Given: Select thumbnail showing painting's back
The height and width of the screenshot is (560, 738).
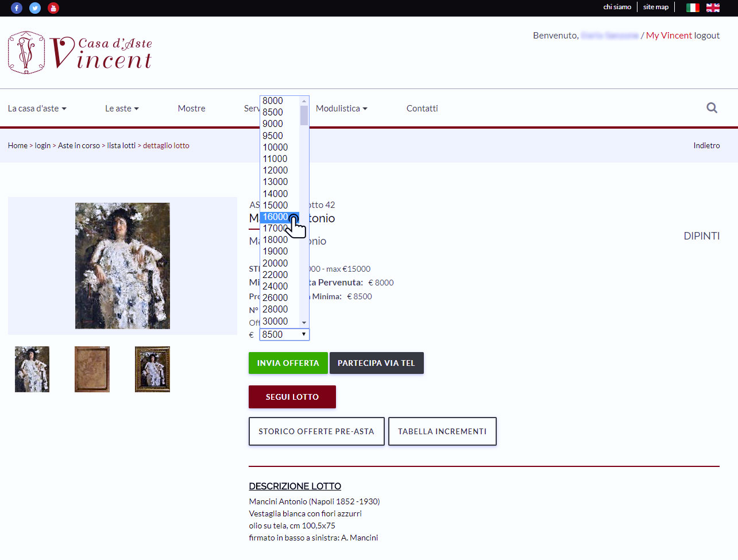Looking at the screenshot, I should (92, 369).
